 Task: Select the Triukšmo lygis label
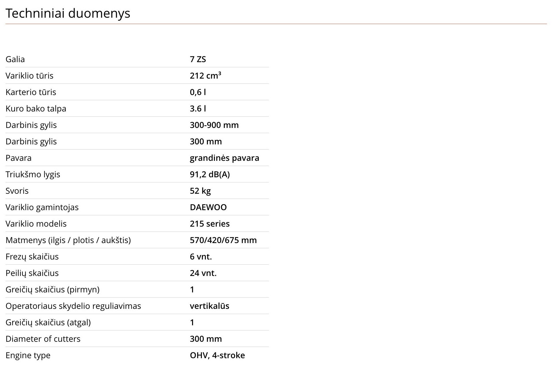tap(33, 174)
